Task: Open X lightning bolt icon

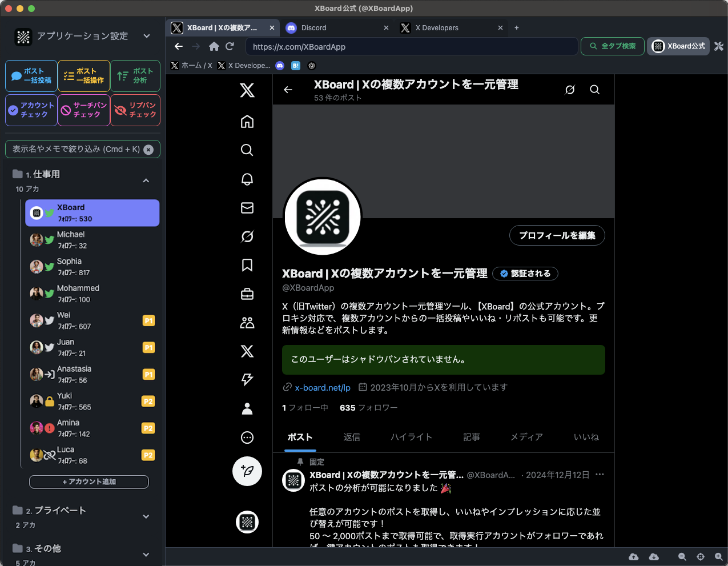Action: click(x=247, y=379)
